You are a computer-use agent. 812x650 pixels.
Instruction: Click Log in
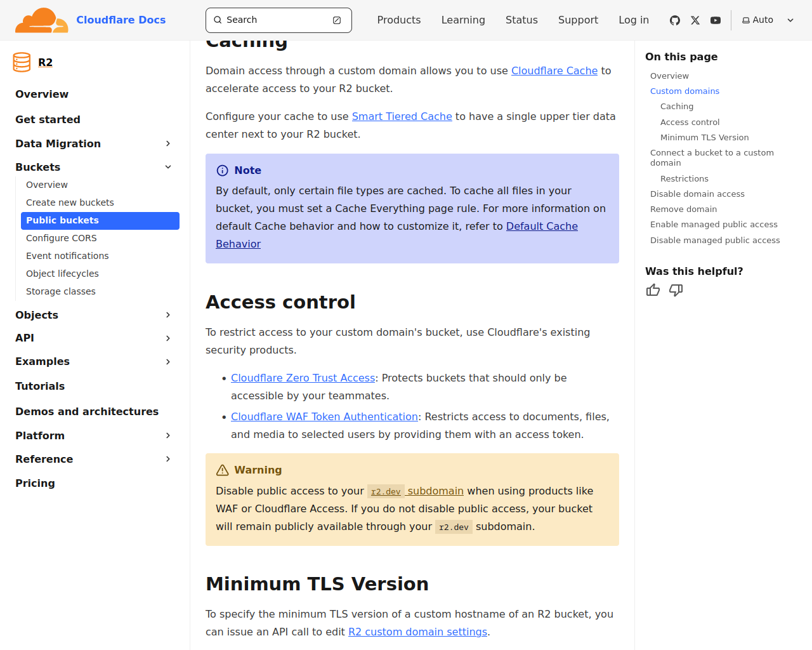pyautogui.click(x=634, y=20)
